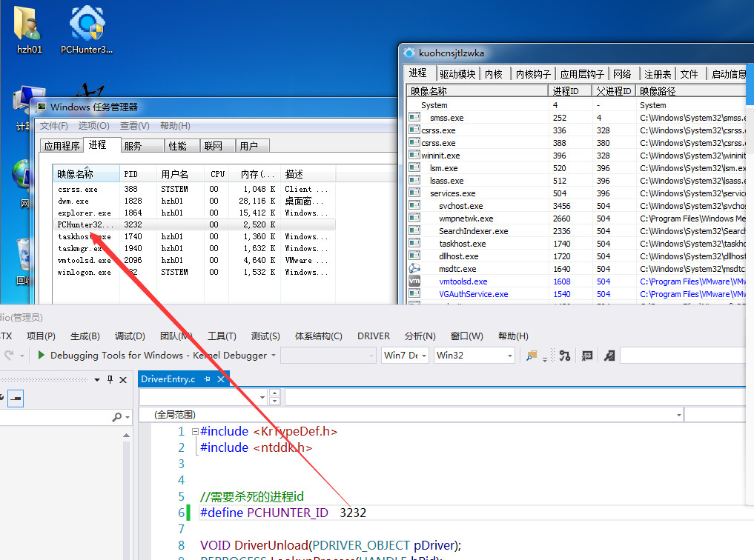Viewport: 754px width, 560px height.
Task: Switch to 应用层钩子 tab in PCHunter
Action: [x=582, y=74]
